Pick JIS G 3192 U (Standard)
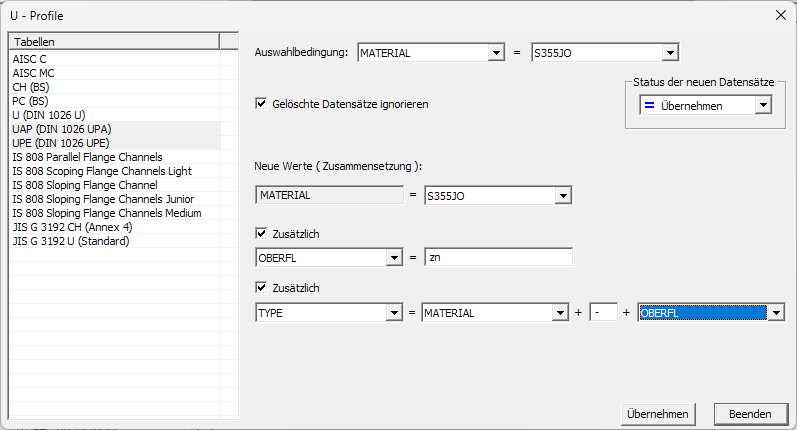Image resolution: width=797 pixels, height=430 pixels. (x=70, y=241)
